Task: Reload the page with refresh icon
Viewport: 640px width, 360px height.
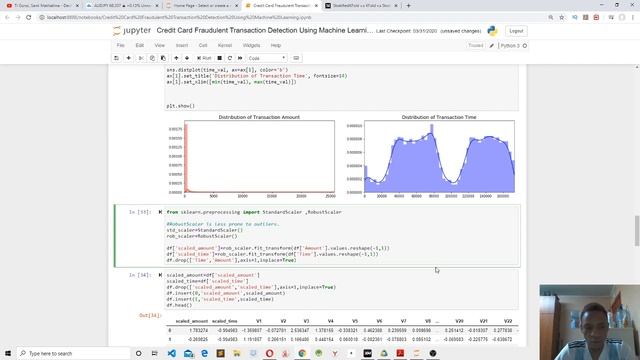Action: (x=29, y=18)
